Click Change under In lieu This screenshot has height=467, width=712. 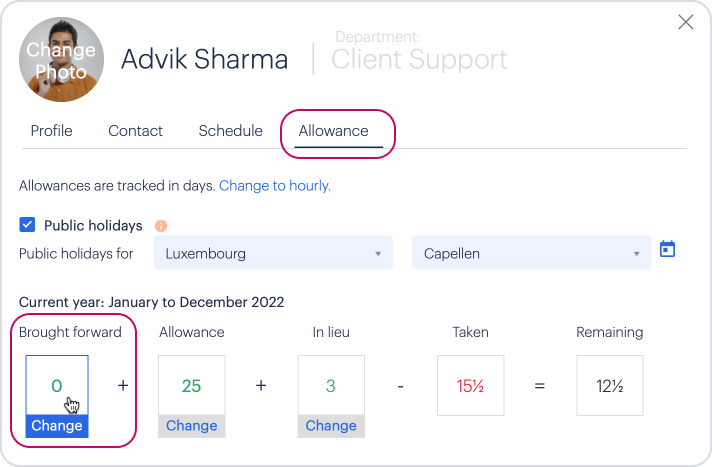(x=331, y=426)
